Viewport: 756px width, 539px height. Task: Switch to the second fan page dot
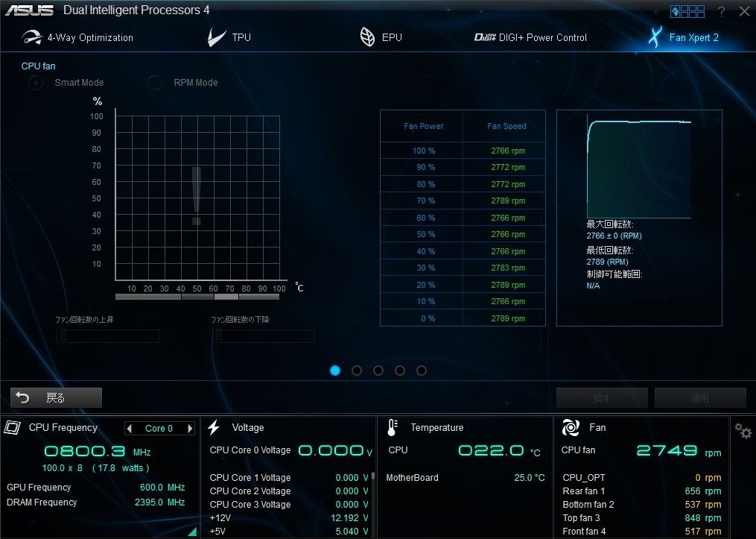(357, 370)
